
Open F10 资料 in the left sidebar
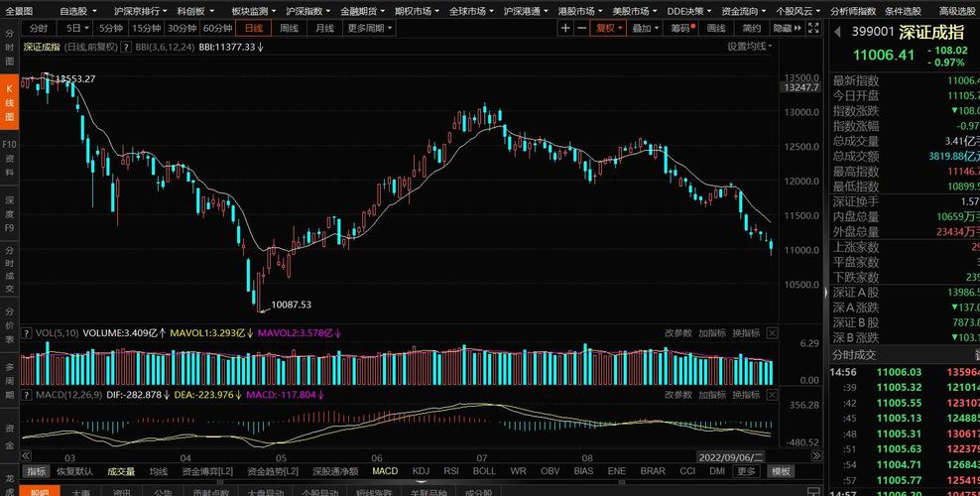coord(9,158)
